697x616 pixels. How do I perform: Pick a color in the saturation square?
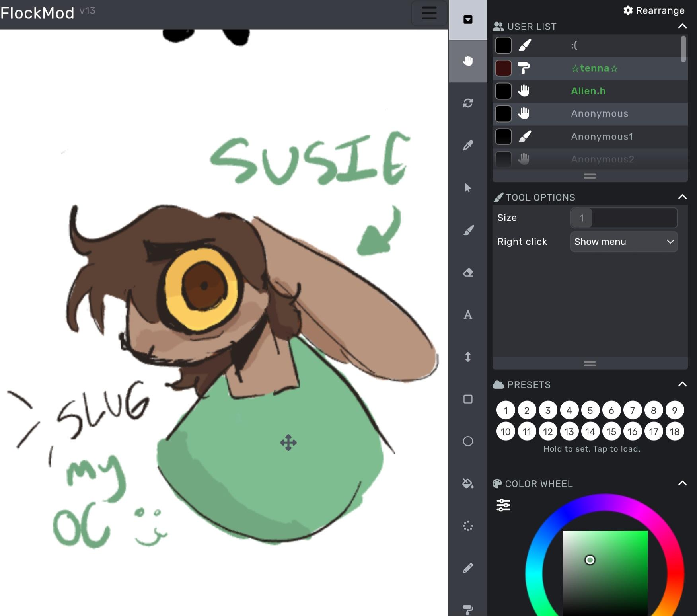click(x=605, y=573)
